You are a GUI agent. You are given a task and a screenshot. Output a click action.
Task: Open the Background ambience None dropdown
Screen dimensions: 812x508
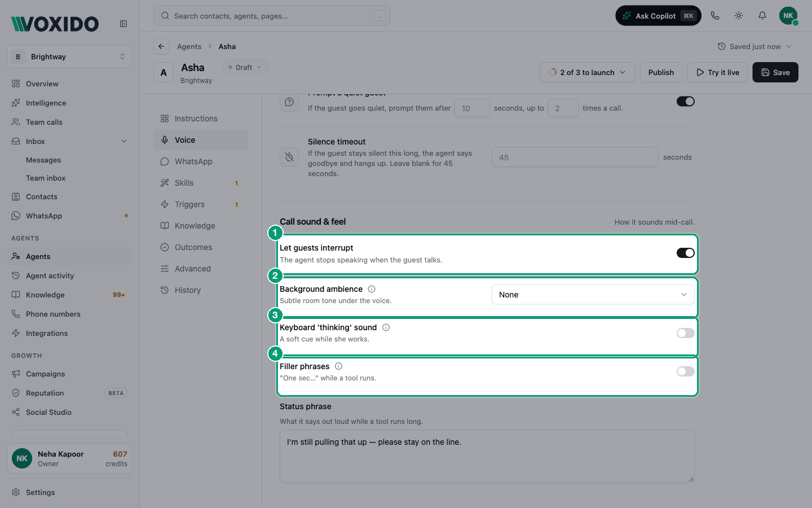[593, 295]
